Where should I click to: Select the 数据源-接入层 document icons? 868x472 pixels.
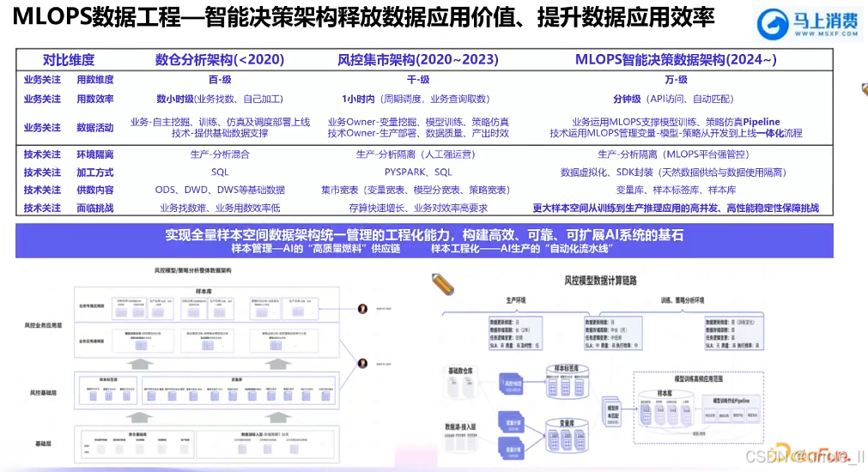(460, 441)
